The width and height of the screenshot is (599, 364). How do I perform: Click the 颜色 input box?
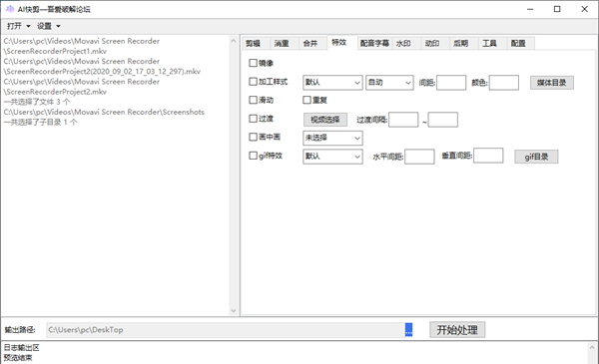point(504,83)
